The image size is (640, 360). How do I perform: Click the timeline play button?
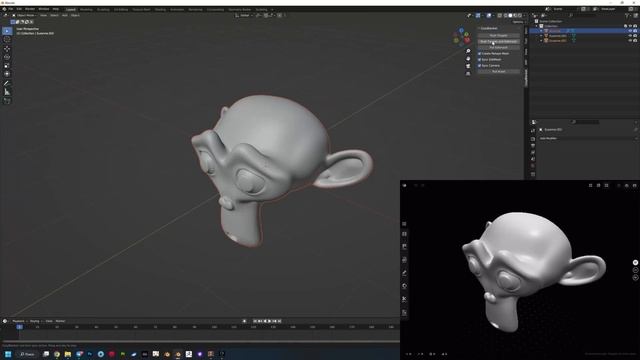point(269,321)
